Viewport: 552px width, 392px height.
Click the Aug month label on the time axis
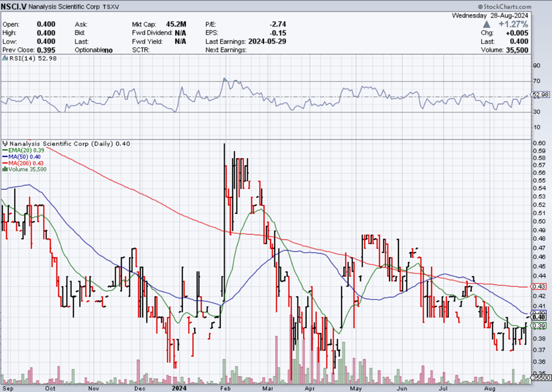pyautogui.click(x=489, y=388)
